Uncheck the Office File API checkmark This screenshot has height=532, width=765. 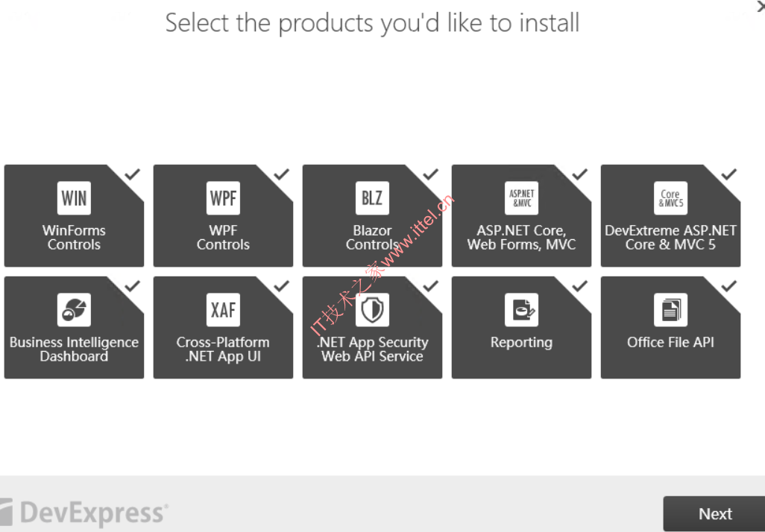point(729,286)
